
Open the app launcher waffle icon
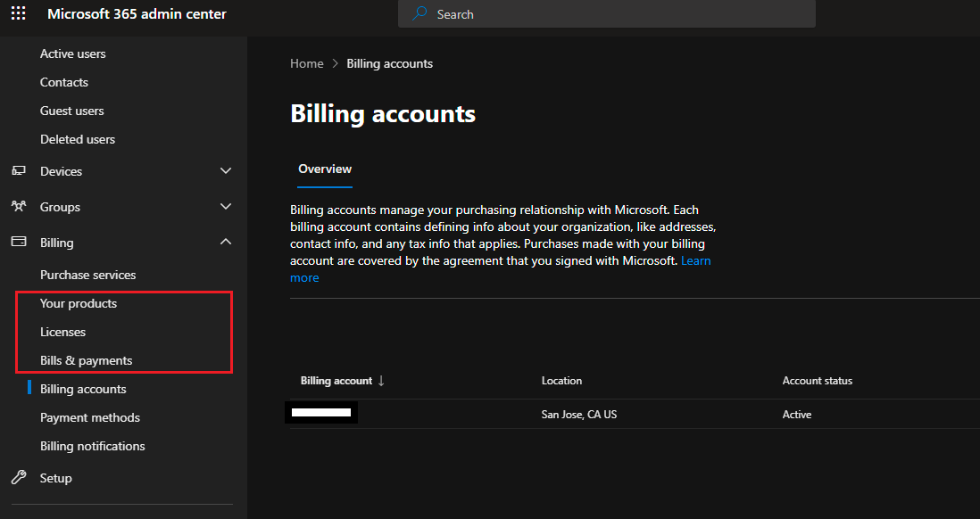coord(19,13)
